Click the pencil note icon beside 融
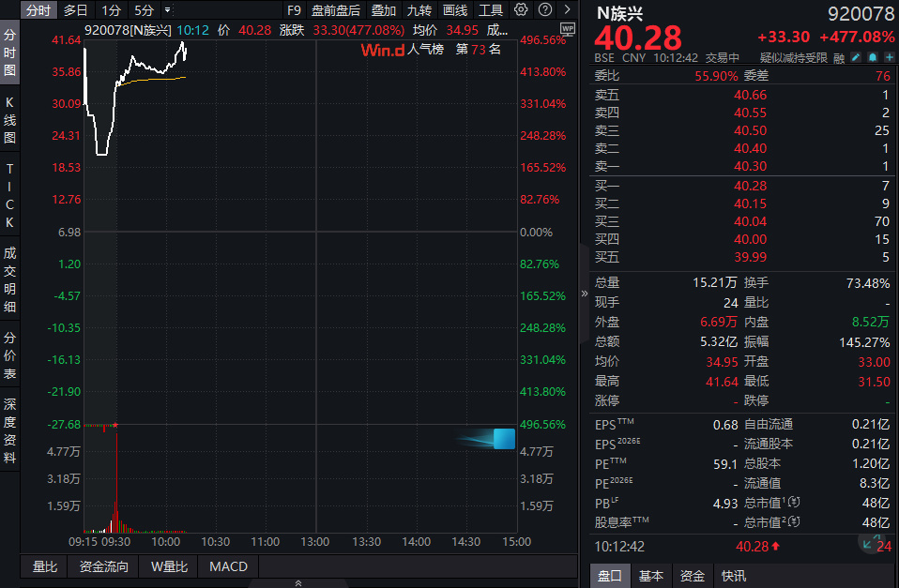Screen dimensions: 899x588 tap(856, 57)
